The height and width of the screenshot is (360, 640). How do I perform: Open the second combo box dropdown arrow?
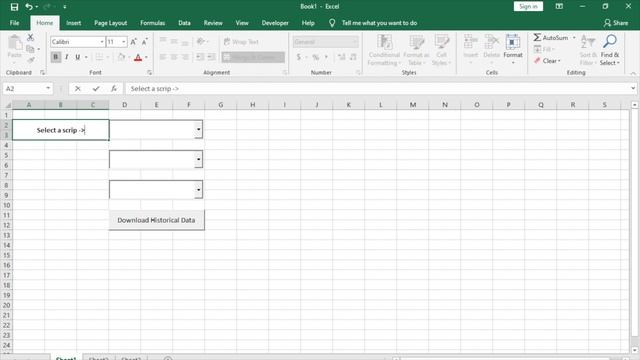click(x=198, y=159)
